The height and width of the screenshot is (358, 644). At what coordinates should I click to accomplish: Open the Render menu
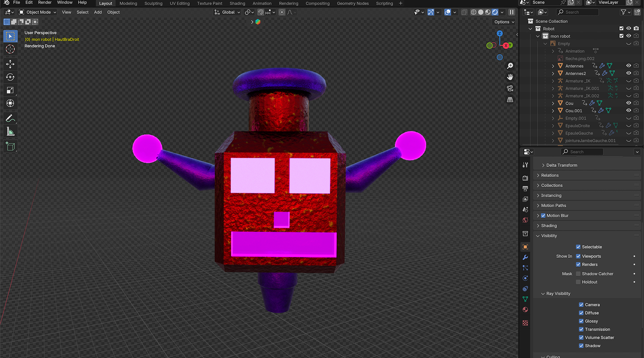[45, 3]
